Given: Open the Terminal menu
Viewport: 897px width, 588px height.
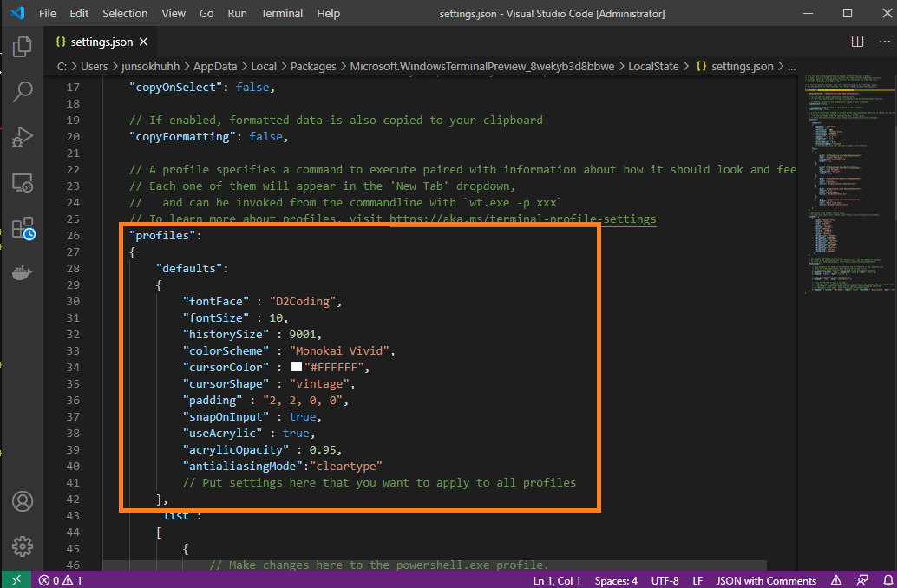Looking at the screenshot, I should point(282,13).
